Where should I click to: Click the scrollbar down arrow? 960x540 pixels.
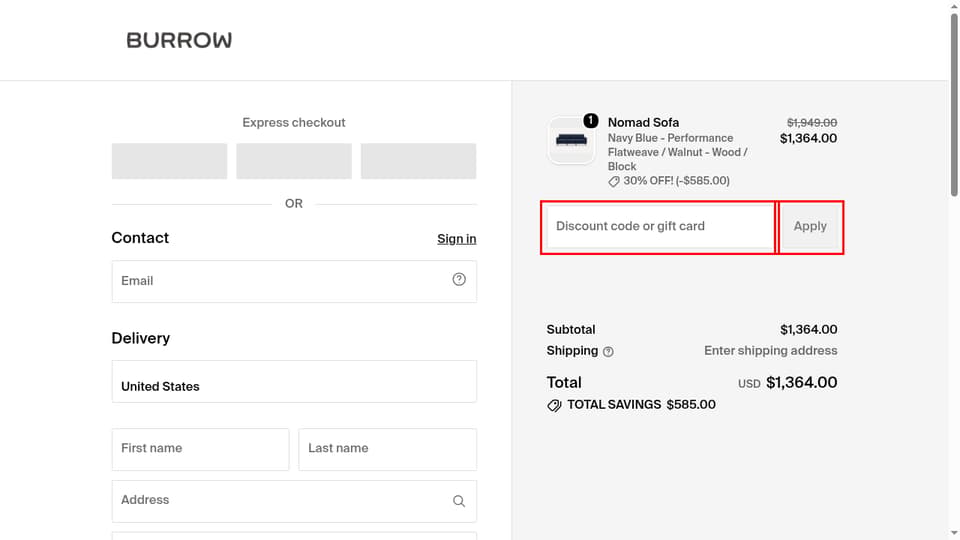[954, 534]
